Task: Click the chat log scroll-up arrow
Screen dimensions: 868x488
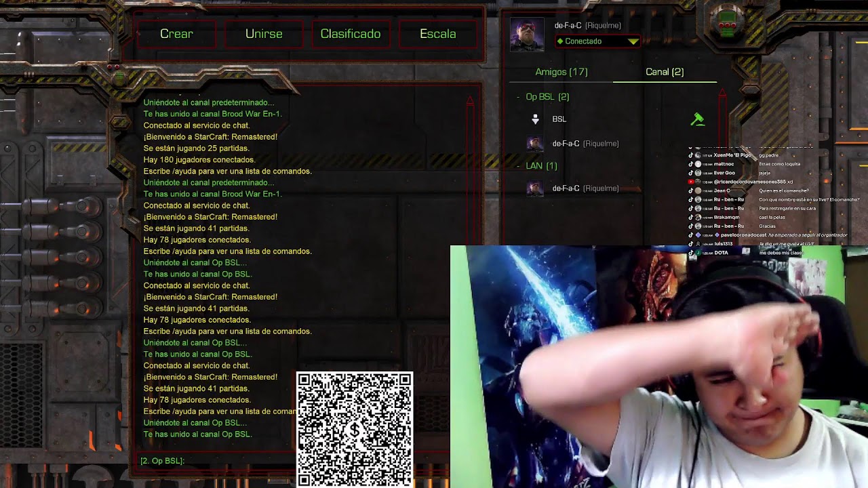Action: 469,102
